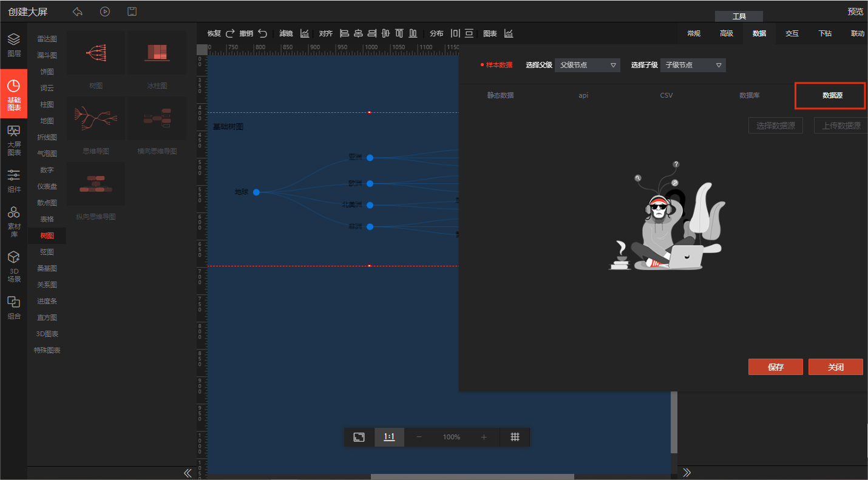Click the back arrow icon in title bar
Viewport: 868px width, 480px height.
78,12
